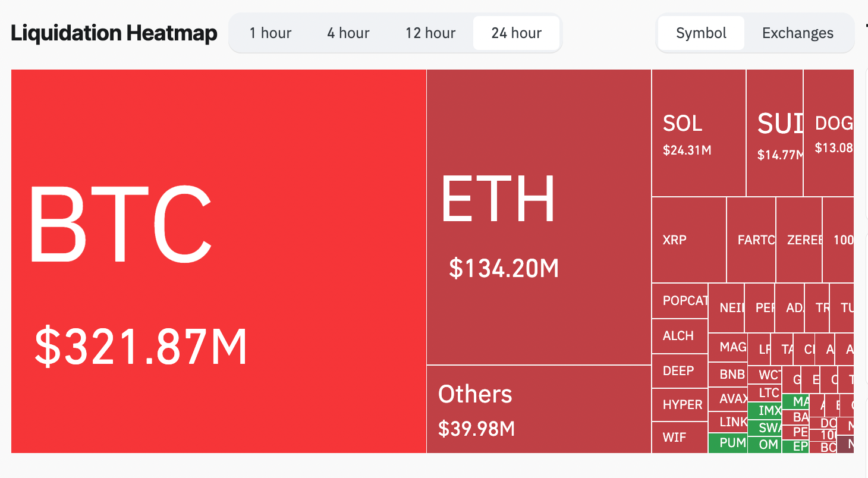Select the ALCH tile

point(680,336)
